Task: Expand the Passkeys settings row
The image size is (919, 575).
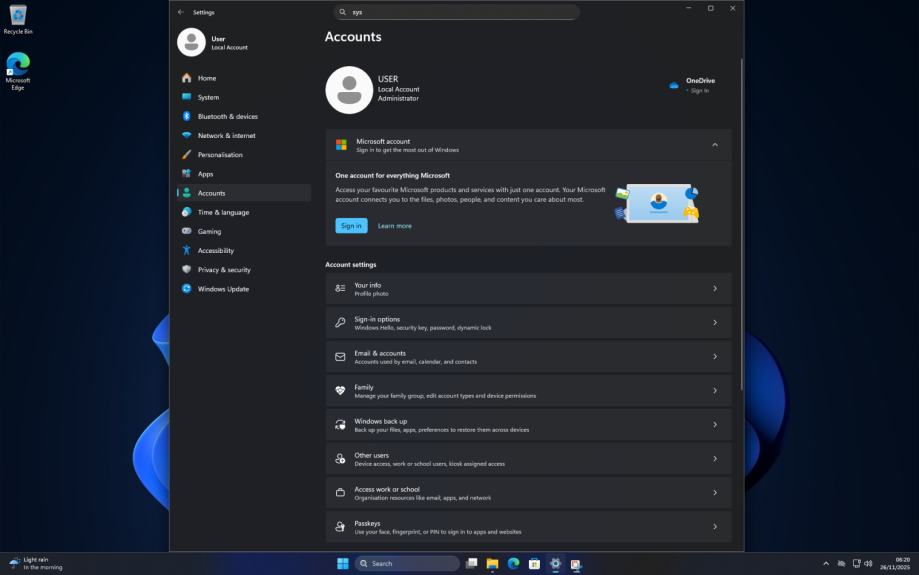Action: coord(714,527)
